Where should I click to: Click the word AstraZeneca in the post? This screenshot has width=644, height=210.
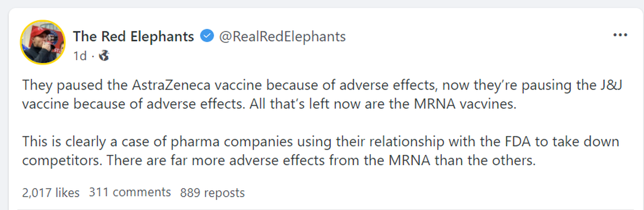click(x=171, y=85)
